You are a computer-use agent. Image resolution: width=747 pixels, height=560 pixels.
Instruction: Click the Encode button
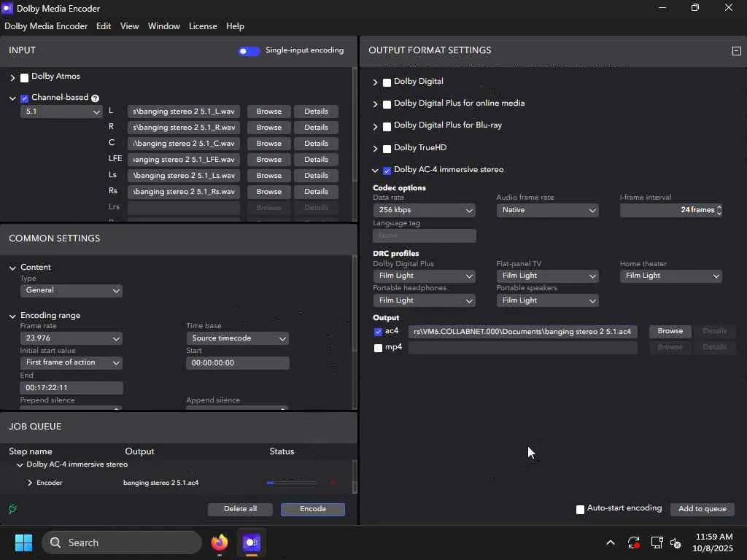[313, 509]
